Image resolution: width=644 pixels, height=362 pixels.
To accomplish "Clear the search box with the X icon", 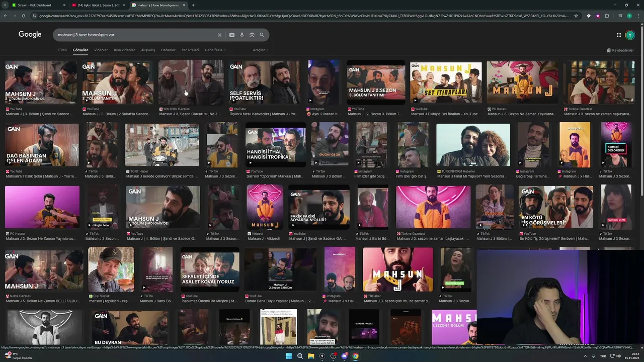I will [219, 35].
